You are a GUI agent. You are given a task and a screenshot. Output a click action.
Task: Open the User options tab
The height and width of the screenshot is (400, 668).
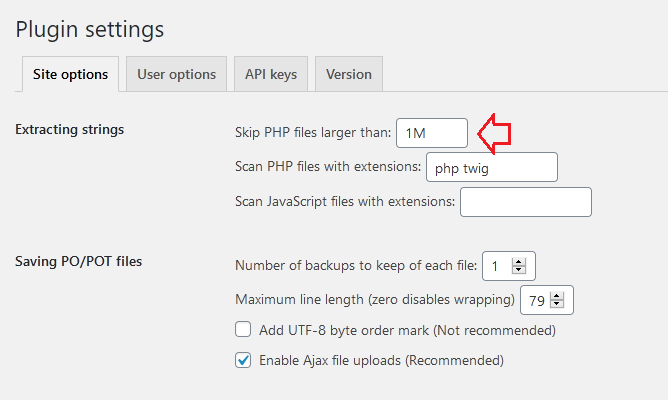click(x=176, y=74)
